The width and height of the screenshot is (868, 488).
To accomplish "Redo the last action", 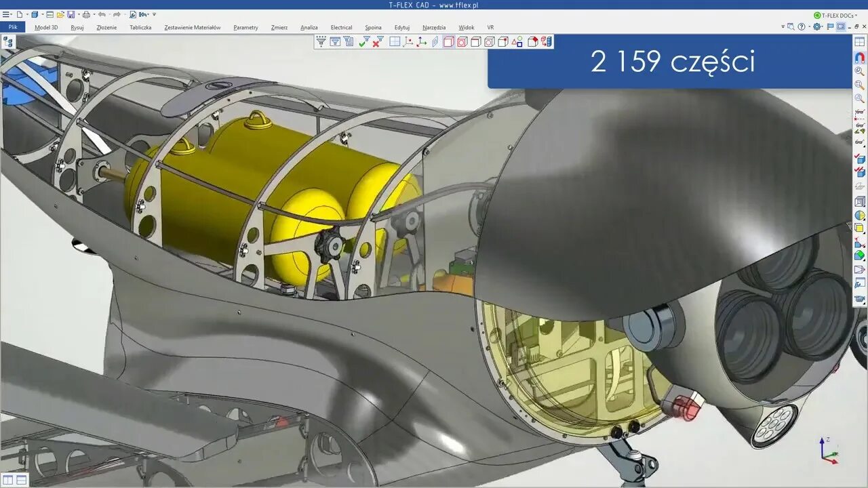I will point(117,14).
